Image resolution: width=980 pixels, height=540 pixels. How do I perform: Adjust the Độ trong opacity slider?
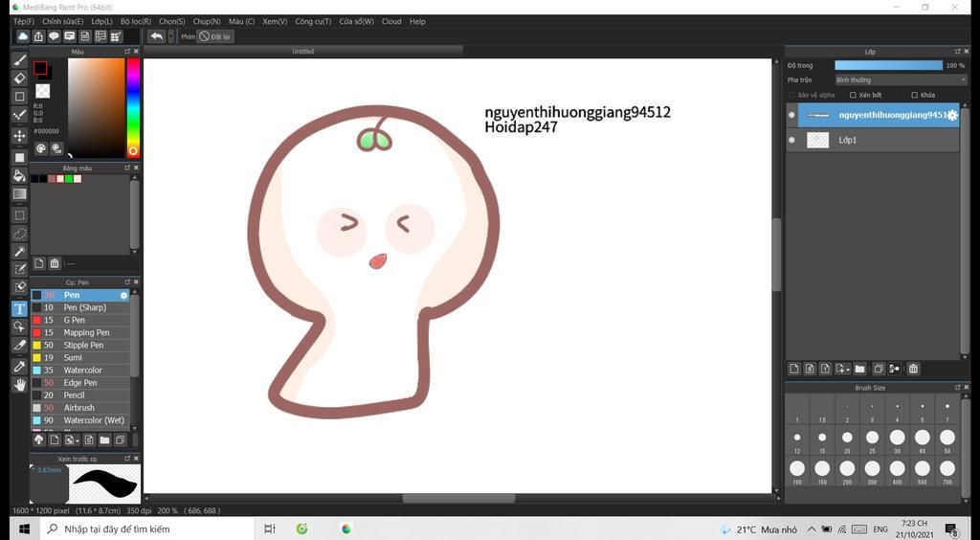pyautogui.click(x=888, y=65)
